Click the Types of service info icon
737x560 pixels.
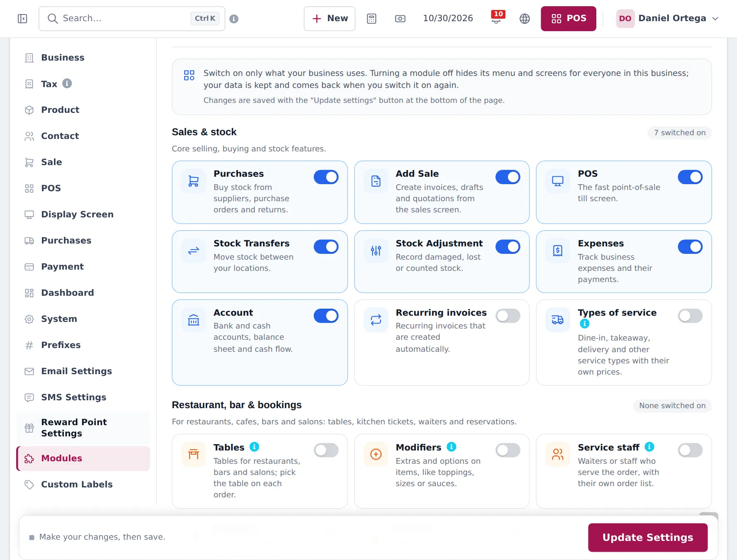click(584, 324)
